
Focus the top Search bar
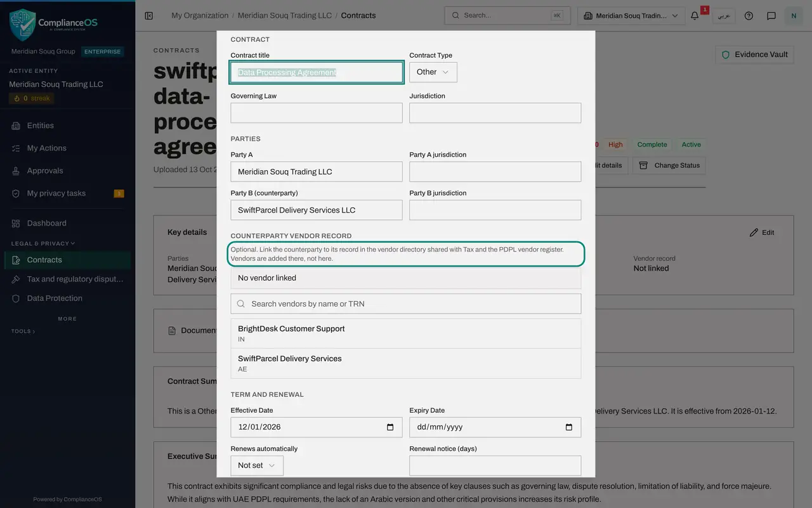pos(507,15)
